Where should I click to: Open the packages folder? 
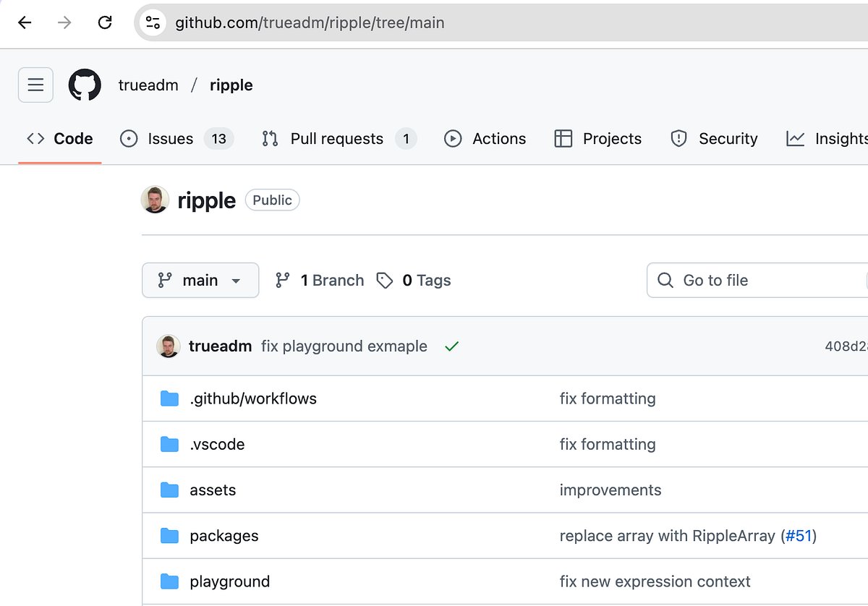point(224,536)
